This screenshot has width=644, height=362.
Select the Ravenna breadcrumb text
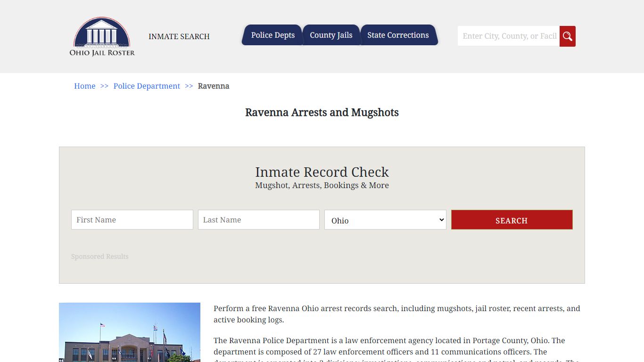[214, 86]
